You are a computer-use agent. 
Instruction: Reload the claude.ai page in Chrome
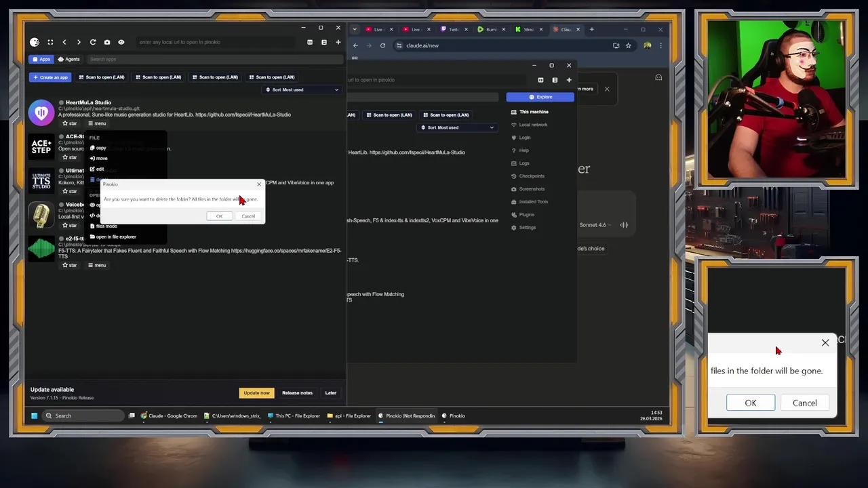pyautogui.click(x=382, y=45)
